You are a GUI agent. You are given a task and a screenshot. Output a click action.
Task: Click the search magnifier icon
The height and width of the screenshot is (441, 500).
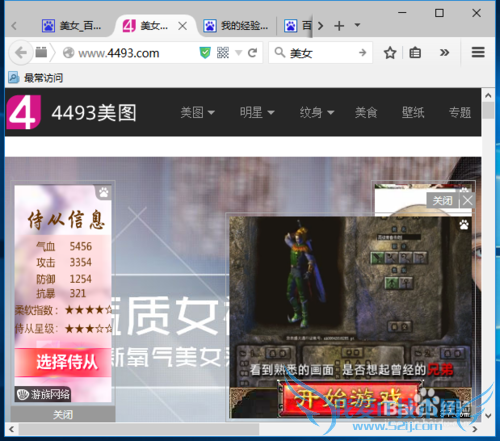pyautogui.click(x=279, y=52)
